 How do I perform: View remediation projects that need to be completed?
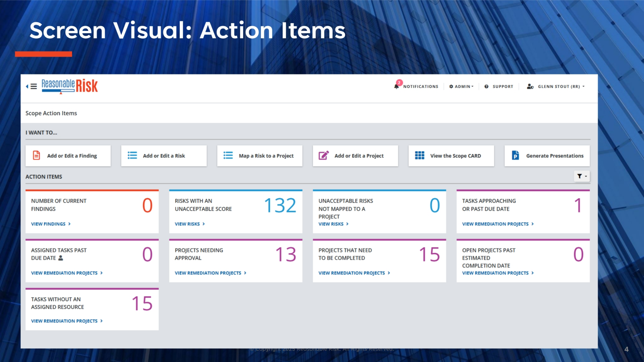point(354,273)
